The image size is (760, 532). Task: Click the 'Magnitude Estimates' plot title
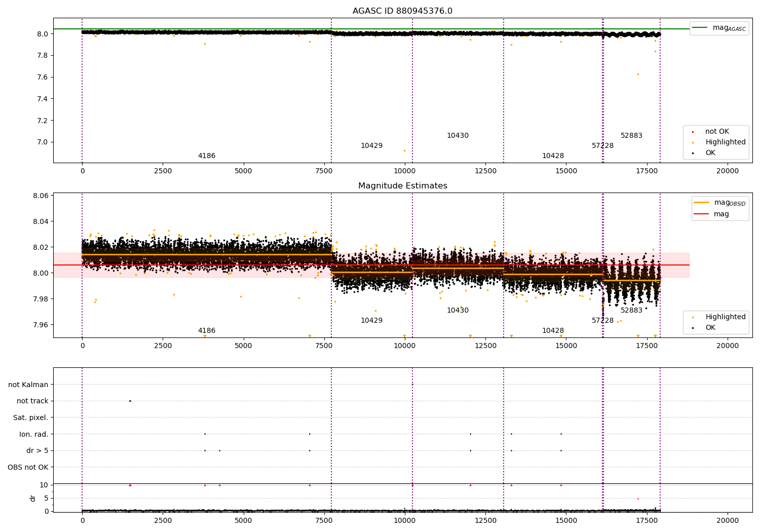point(402,186)
